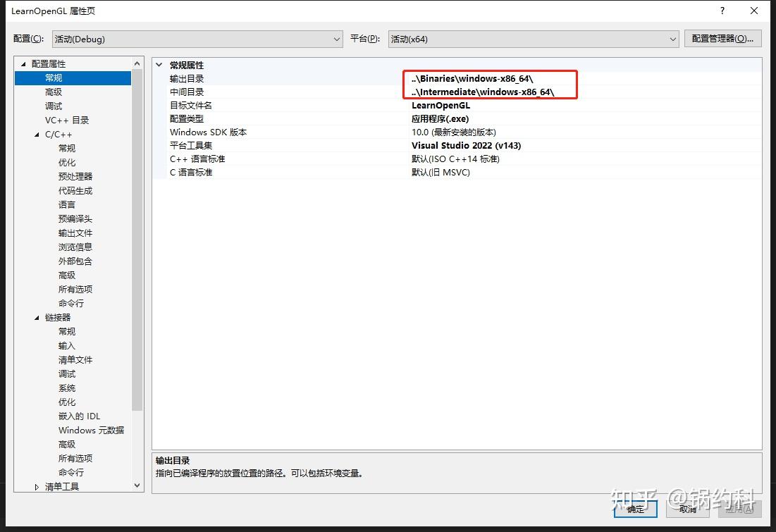Viewport: 776px width, 532px height.
Task: Select 常规 under C/C++
Action: pos(67,149)
